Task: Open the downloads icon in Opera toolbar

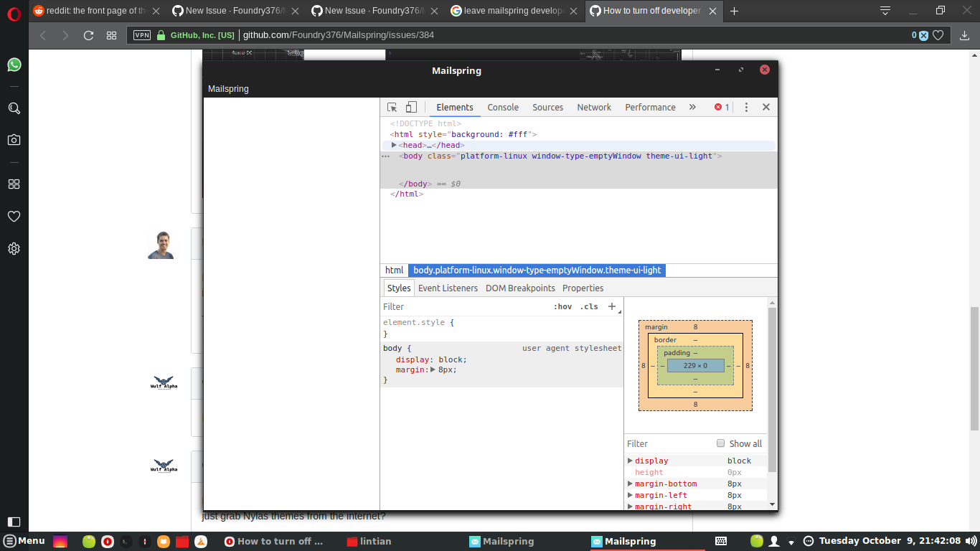Action: tap(963, 34)
